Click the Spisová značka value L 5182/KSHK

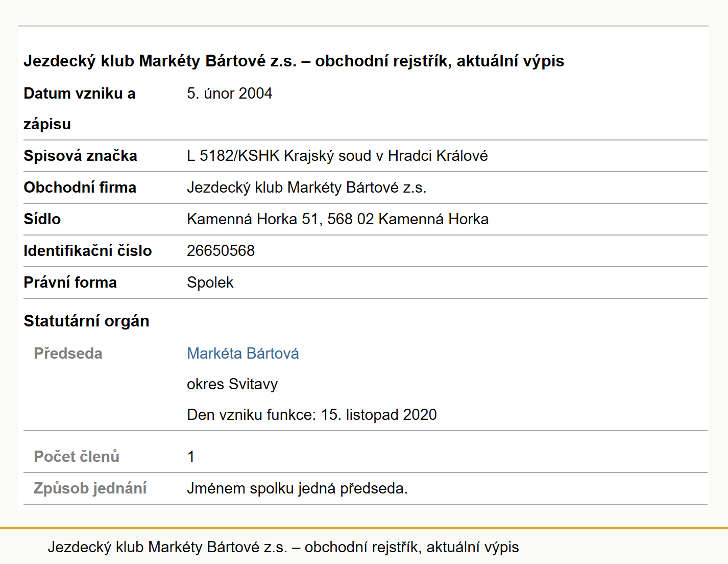point(337,156)
